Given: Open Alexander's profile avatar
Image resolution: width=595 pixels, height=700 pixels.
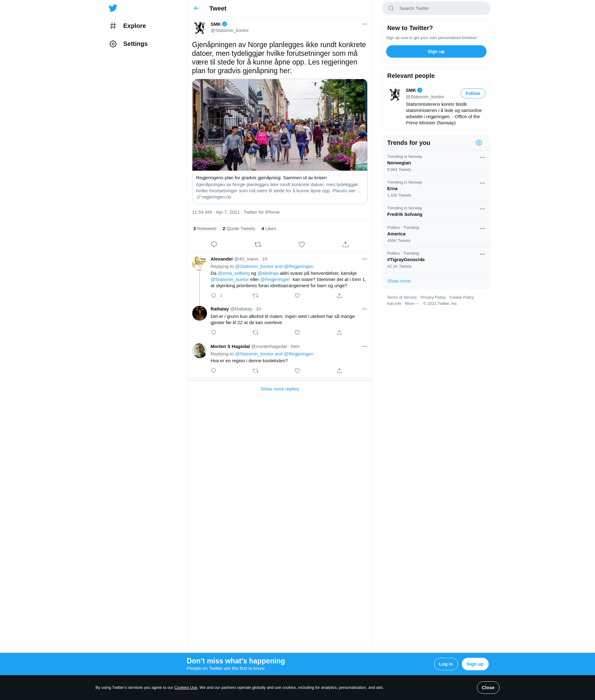Looking at the screenshot, I should pos(199,264).
